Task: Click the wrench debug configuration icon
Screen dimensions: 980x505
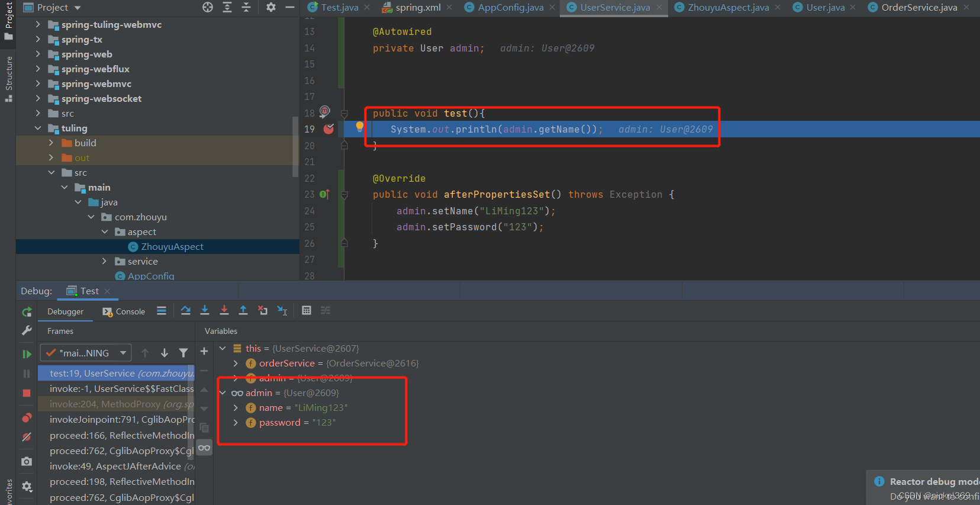Action: tap(27, 331)
